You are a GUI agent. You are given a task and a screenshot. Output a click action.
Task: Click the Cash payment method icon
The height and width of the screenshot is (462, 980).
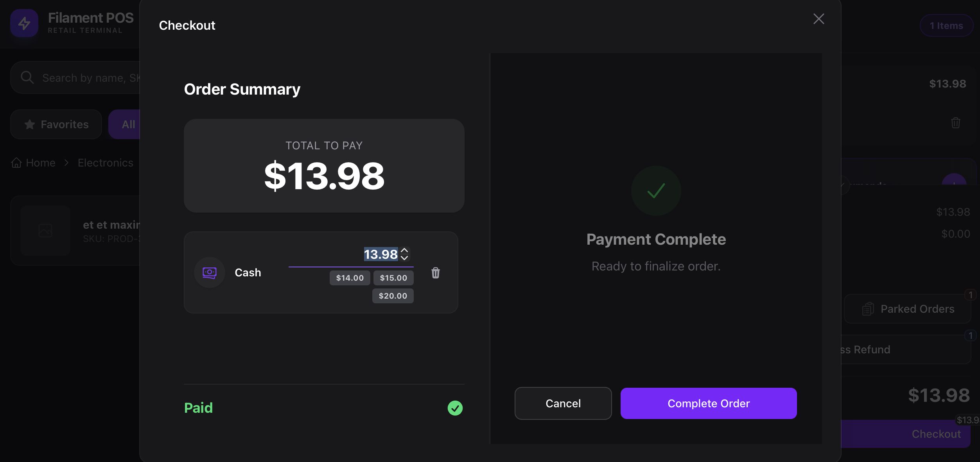click(x=210, y=272)
